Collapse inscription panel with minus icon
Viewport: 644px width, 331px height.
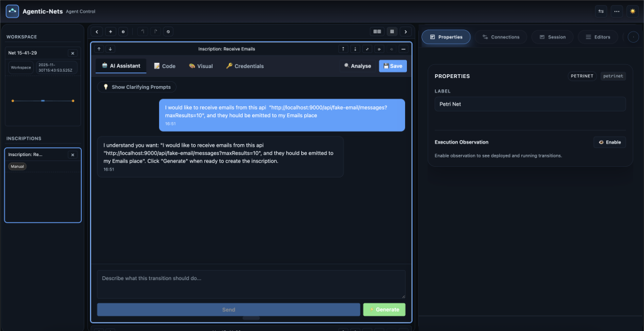[403, 49]
